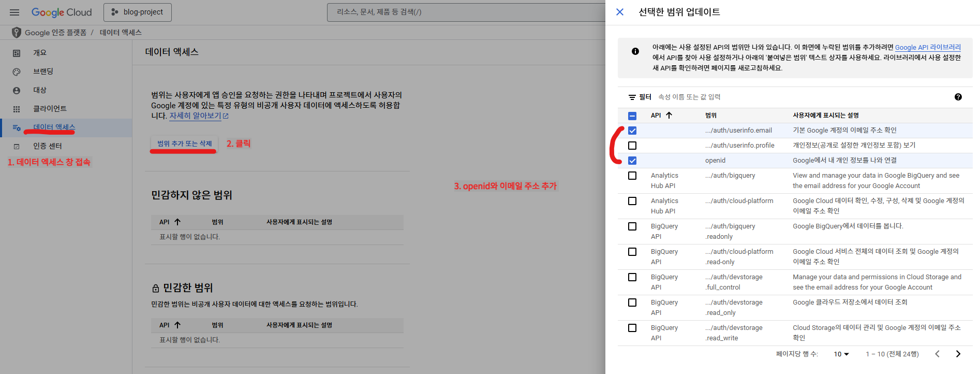This screenshot has height=374, width=980.
Task: Click the lock icon by 민감한 범위
Action: point(156,288)
